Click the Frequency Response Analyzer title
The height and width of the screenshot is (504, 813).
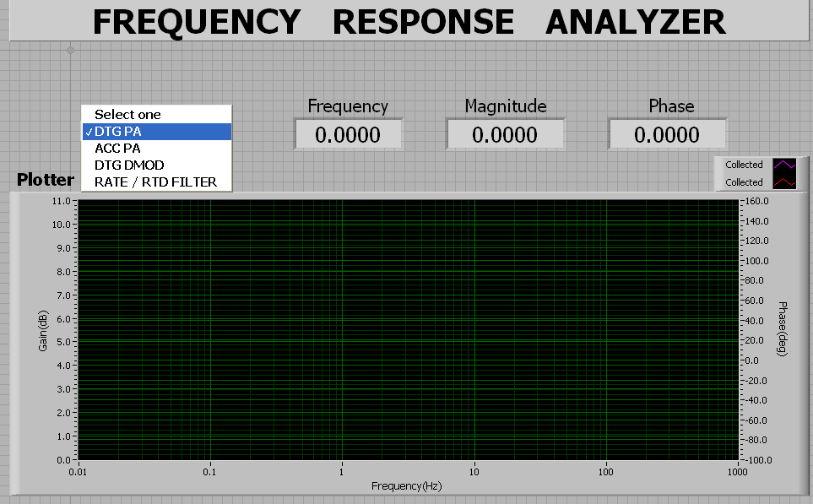click(x=409, y=22)
